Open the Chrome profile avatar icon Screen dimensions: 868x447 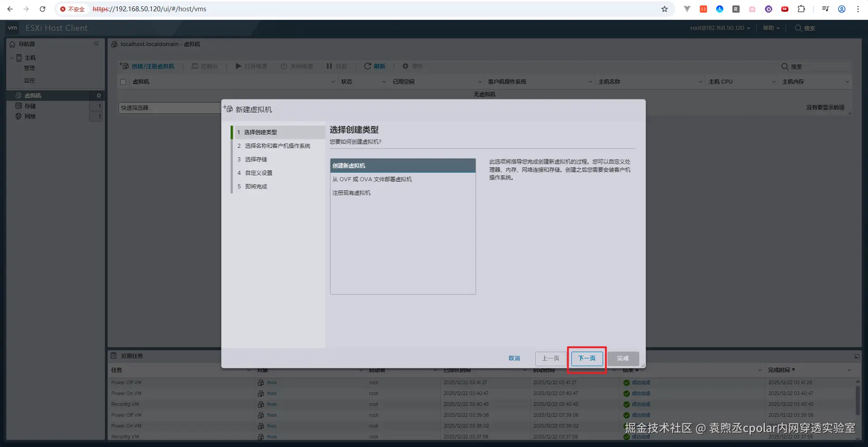[842, 9]
